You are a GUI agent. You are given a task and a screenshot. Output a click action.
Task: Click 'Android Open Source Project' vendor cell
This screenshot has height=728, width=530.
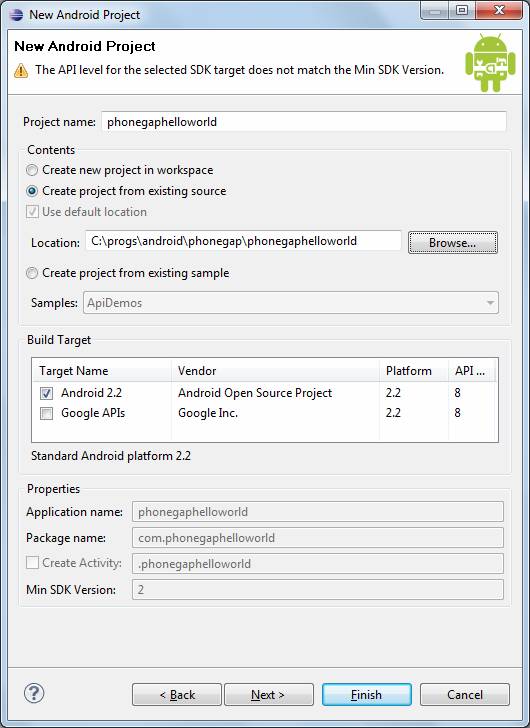tap(255, 393)
